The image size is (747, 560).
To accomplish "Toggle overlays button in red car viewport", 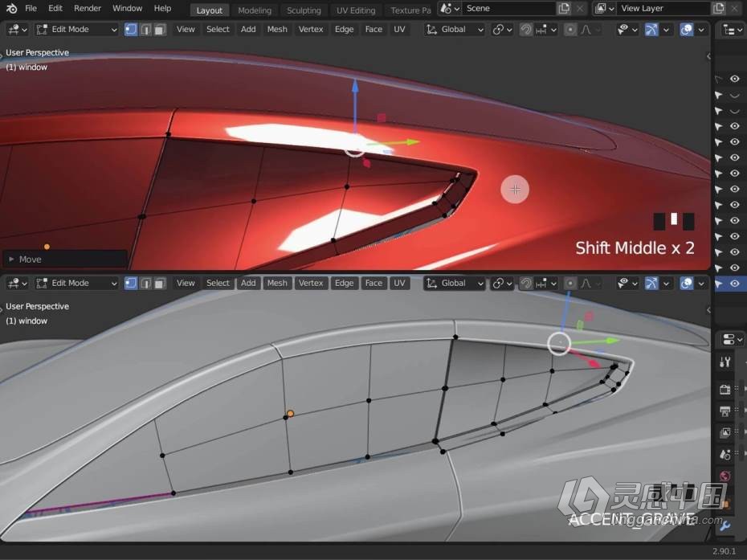I will coord(687,30).
